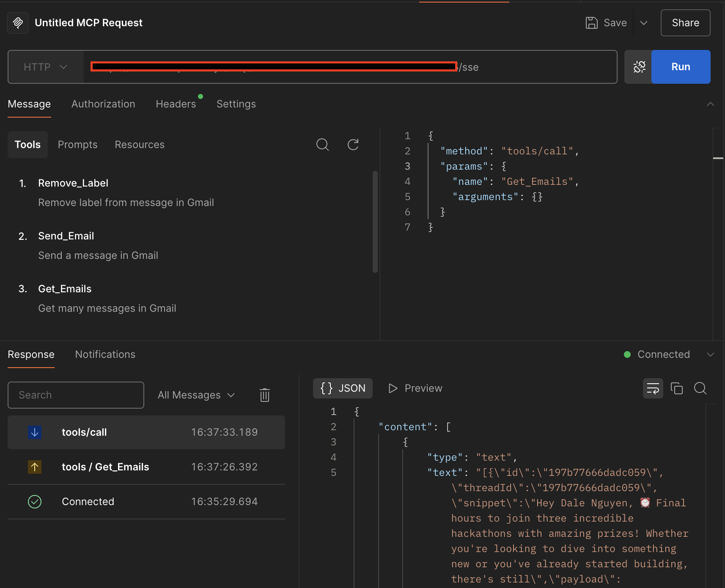Copy the response JSON
Screen dimensions: 725x588
coord(677,388)
